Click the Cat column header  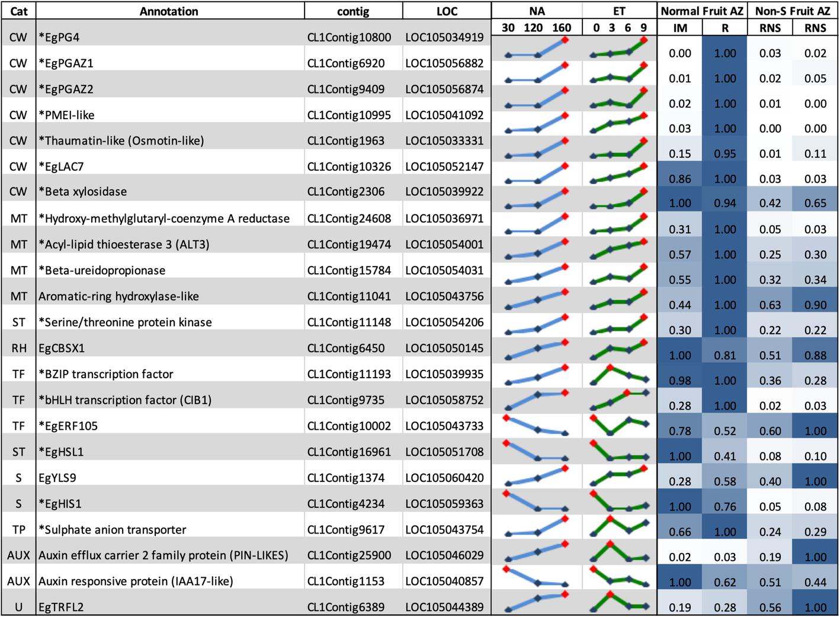tap(18, 11)
